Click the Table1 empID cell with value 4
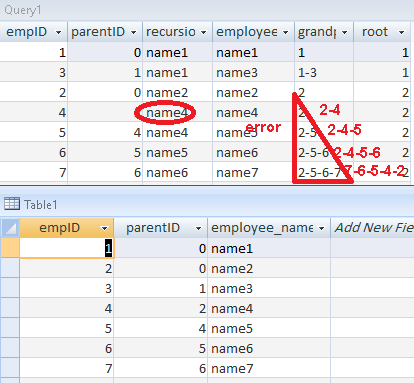414x383 pixels. coord(67,308)
